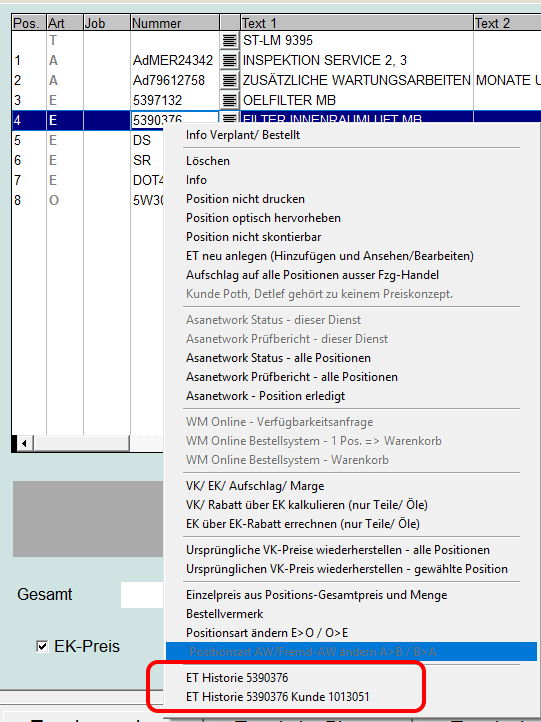Choose ET neu anlegen entry
Viewport: 541px width, 722px height.
tap(330, 256)
